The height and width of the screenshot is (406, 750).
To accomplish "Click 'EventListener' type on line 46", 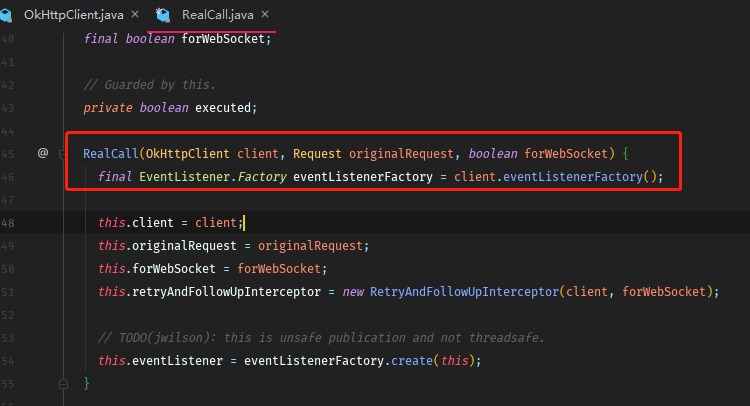I will 185,176.
